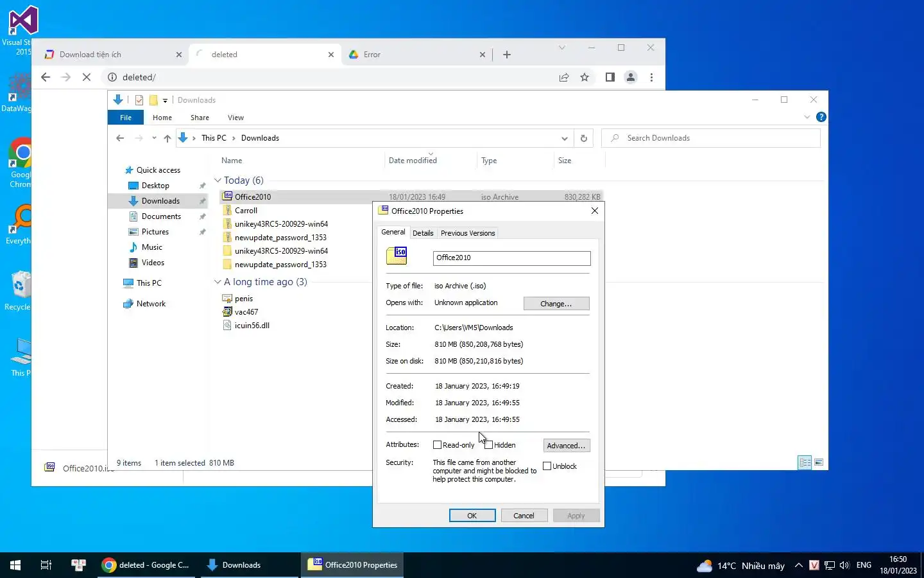Open Customize Quick Access Toolbar dropdown
The height and width of the screenshot is (578, 924).
(165, 100)
